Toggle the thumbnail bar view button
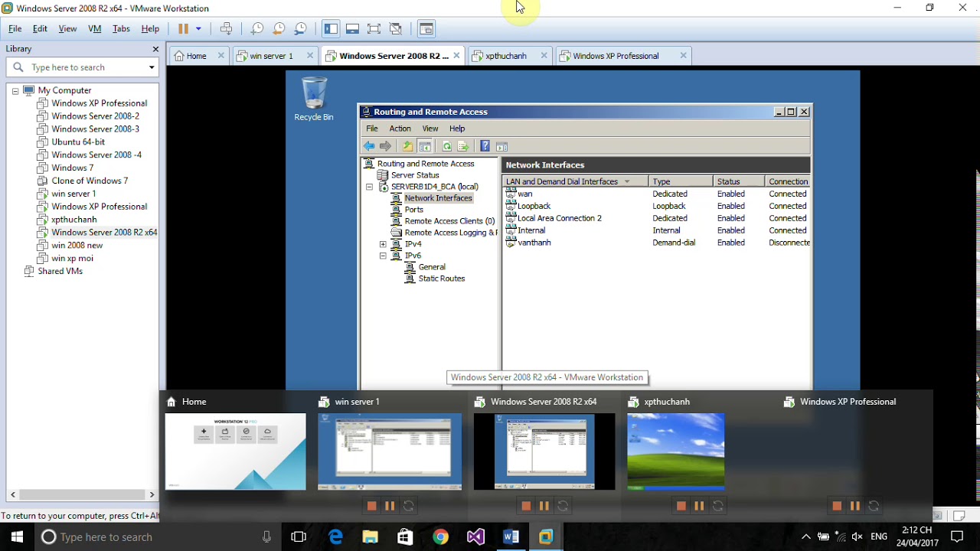The height and width of the screenshot is (551, 980). click(352, 29)
